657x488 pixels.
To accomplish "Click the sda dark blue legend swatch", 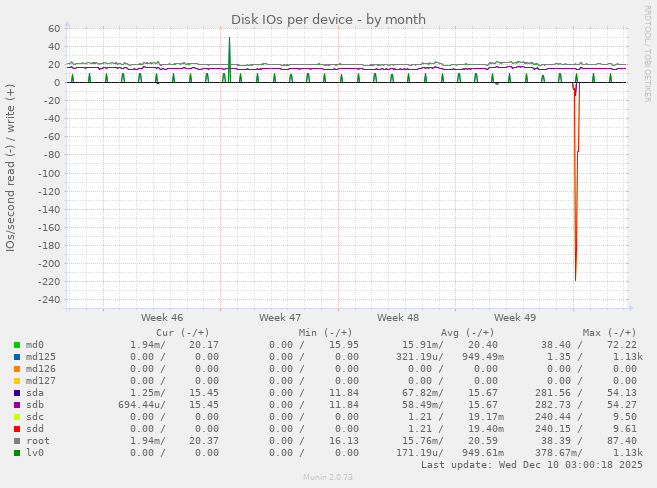I will coord(17,393).
